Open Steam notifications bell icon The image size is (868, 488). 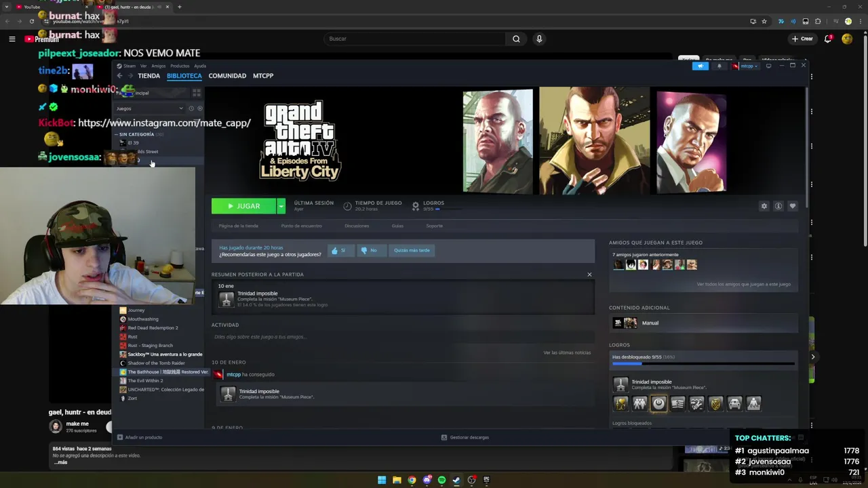pyautogui.click(x=719, y=66)
